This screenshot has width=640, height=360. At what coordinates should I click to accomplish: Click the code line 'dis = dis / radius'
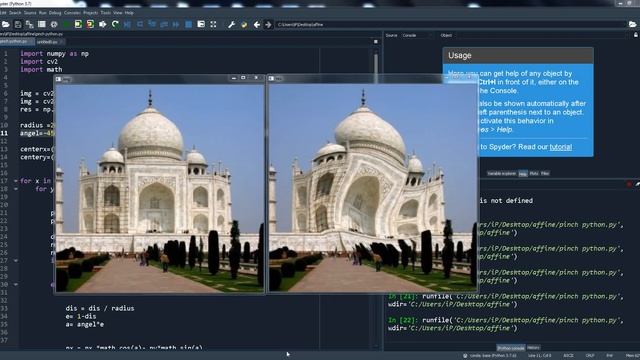(x=100, y=308)
